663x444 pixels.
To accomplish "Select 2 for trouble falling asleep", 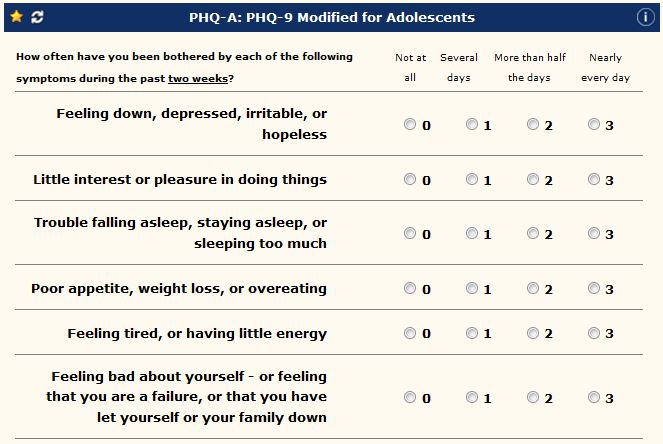I will 533,234.
